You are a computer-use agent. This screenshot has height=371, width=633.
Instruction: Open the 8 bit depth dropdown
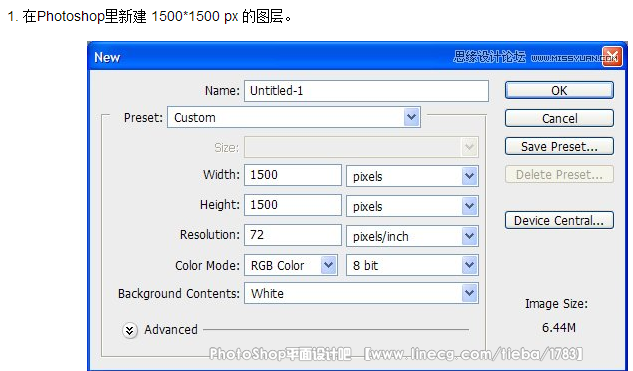[x=412, y=265]
